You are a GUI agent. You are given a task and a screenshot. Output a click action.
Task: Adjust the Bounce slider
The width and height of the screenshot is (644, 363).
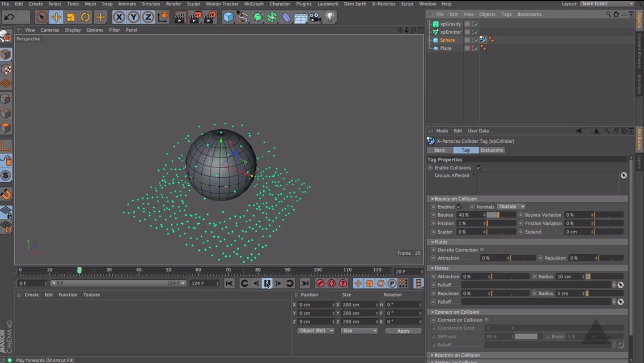501,215
